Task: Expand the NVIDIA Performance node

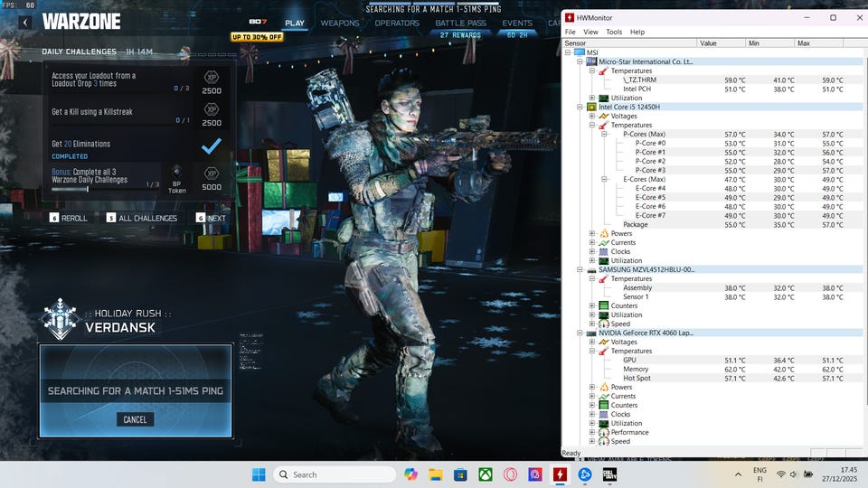Action: point(591,432)
